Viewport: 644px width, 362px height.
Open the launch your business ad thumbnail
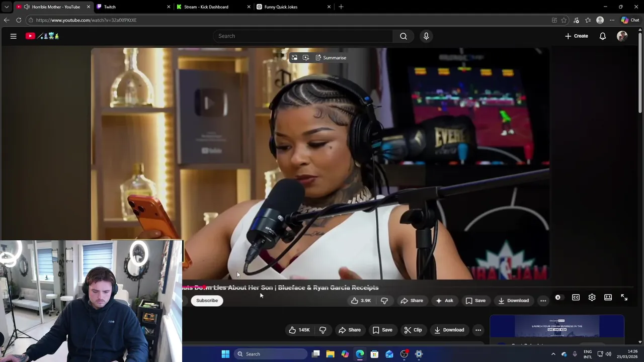coord(557,327)
